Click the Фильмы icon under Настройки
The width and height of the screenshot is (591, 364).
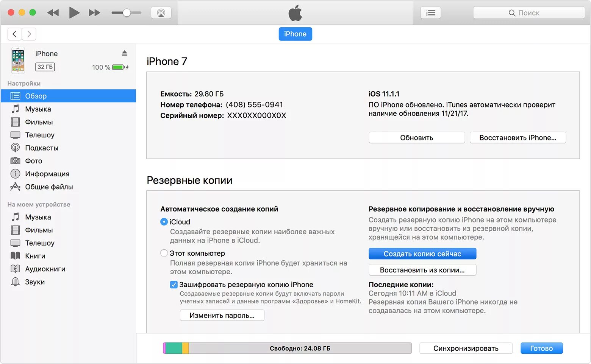coord(15,122)
